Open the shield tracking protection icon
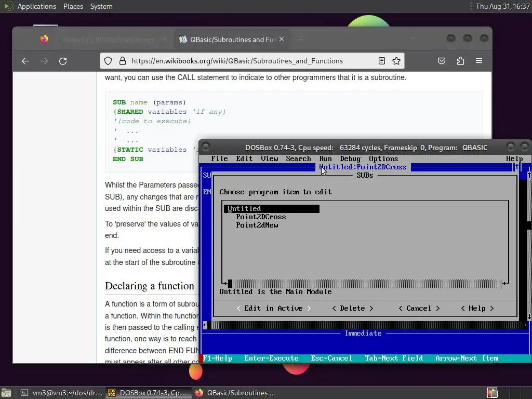The image size is (532, 399). point(108,61)
